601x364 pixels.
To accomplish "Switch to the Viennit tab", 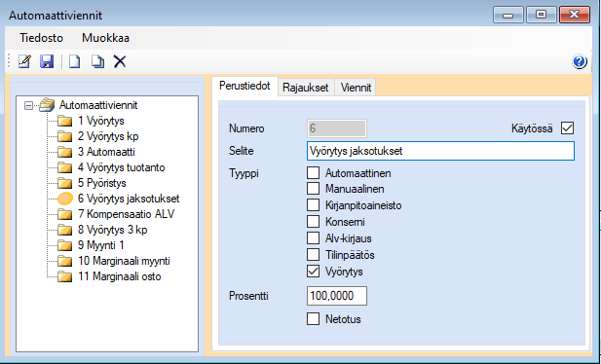I will tap(356, 88).
